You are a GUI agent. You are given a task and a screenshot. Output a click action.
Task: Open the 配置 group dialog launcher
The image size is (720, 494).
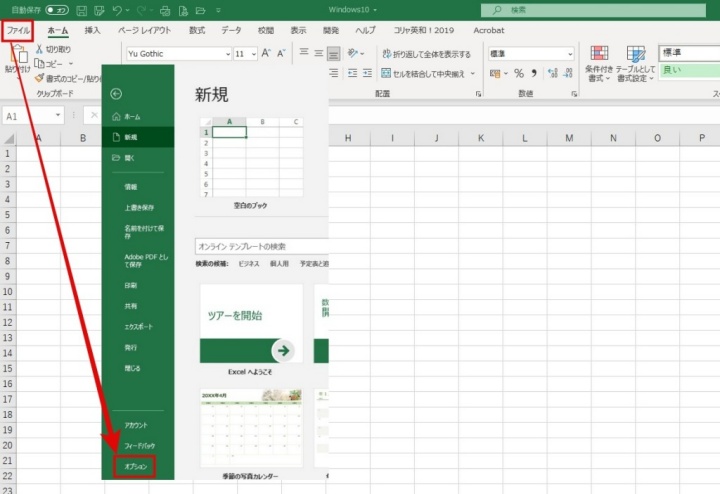[478, 94]
